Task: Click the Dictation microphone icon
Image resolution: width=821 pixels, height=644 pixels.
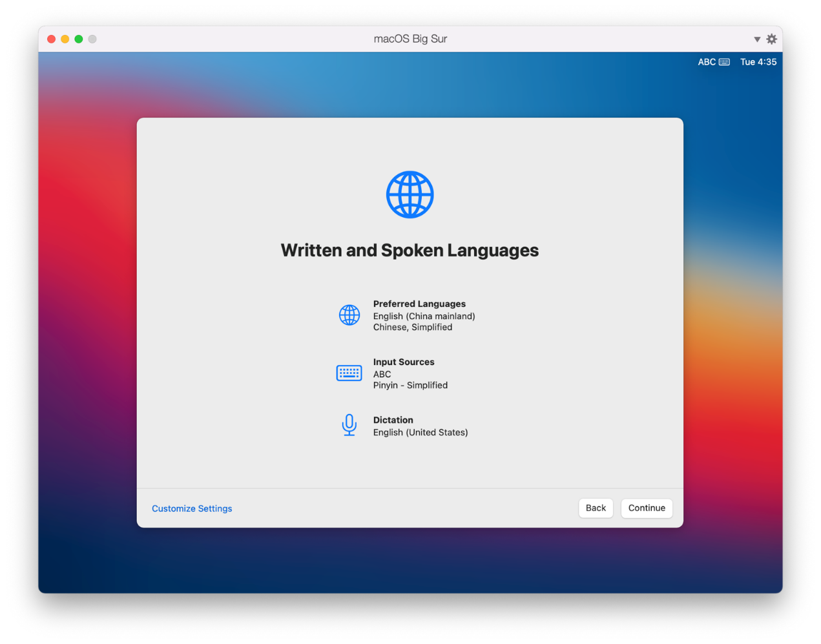Action: tap(349, 425)
